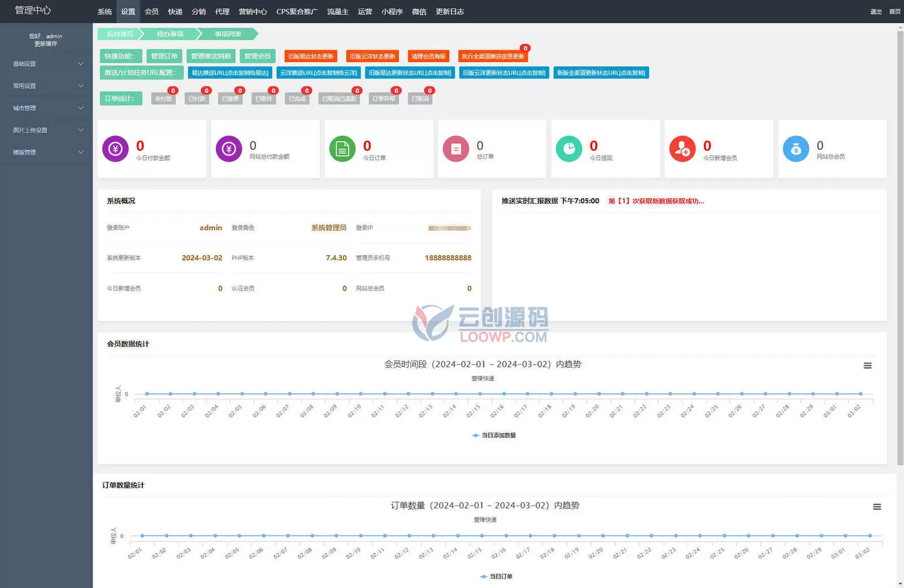Copy the 易达推送URL button
904x588 pixels.
click(230, 73)
